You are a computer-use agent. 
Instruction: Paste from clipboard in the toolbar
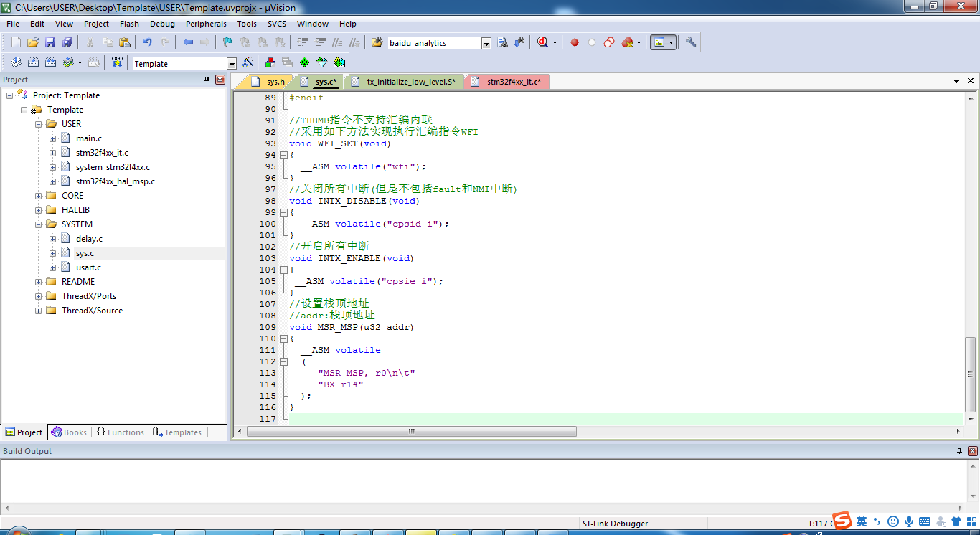coord(125,42)
